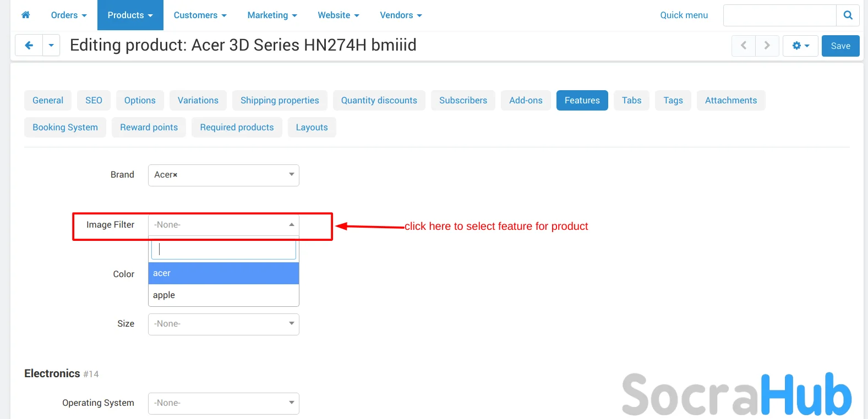Remove the Acer brand value via x
The image size is (868, 419).
point(176,175)
